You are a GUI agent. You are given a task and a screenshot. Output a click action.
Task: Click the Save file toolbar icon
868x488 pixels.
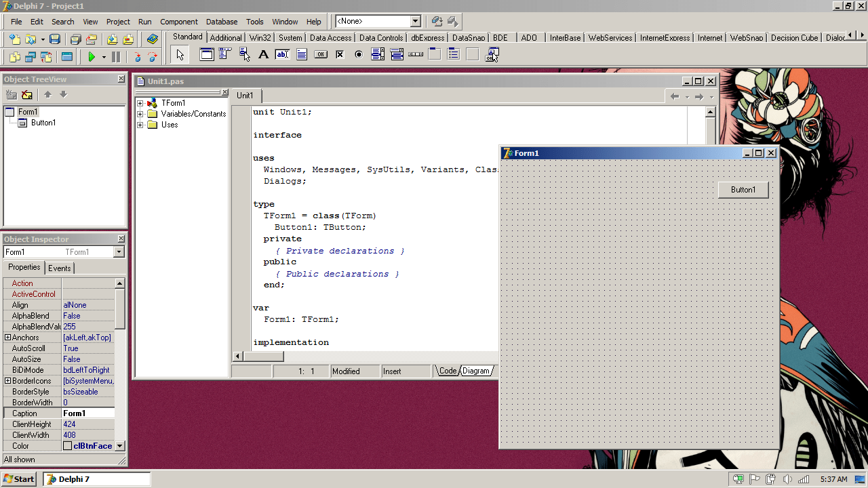point(55,39)
